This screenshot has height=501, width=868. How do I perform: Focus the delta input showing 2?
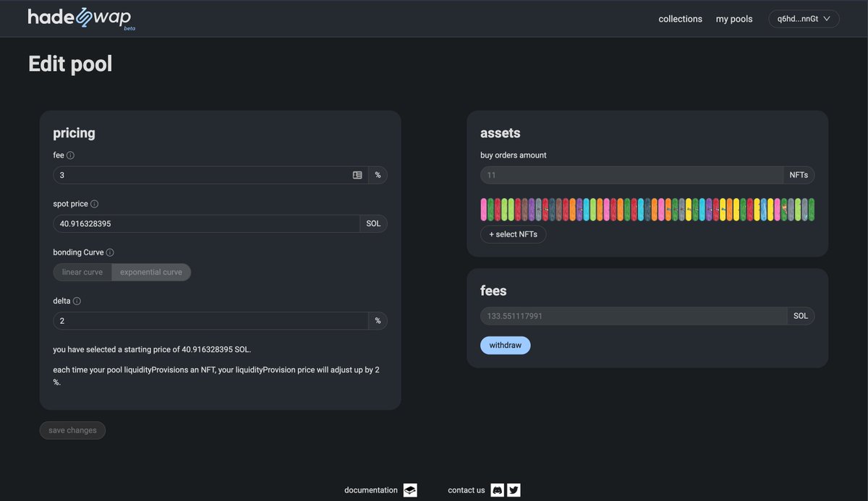[x=210, y=321]
